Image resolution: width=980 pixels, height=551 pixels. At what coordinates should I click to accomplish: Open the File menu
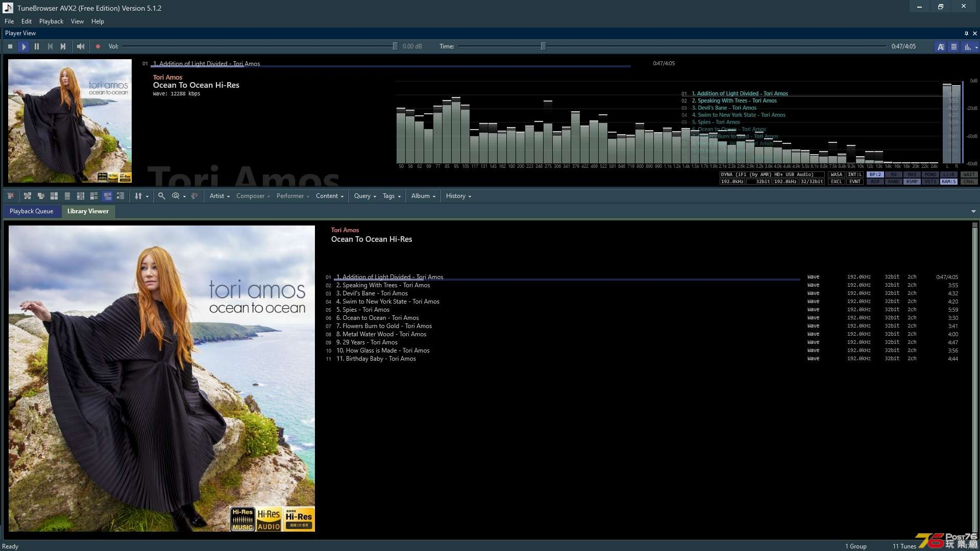9,21
